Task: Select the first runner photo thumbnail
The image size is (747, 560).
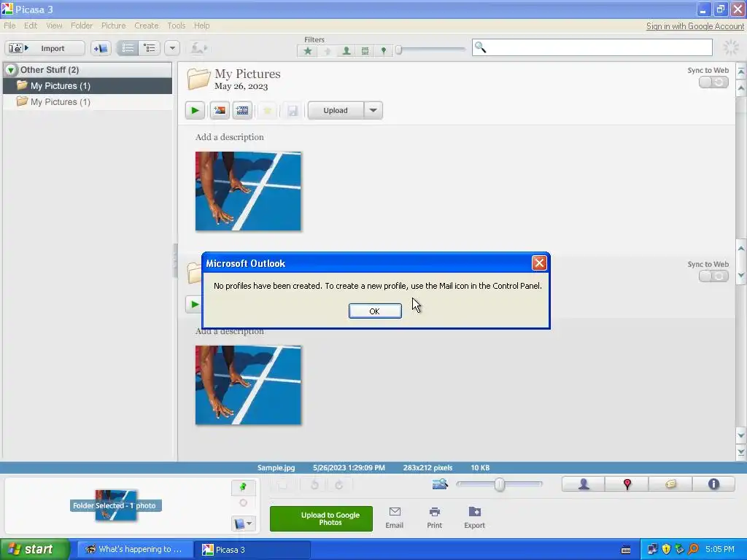Action: click(248, 191)
